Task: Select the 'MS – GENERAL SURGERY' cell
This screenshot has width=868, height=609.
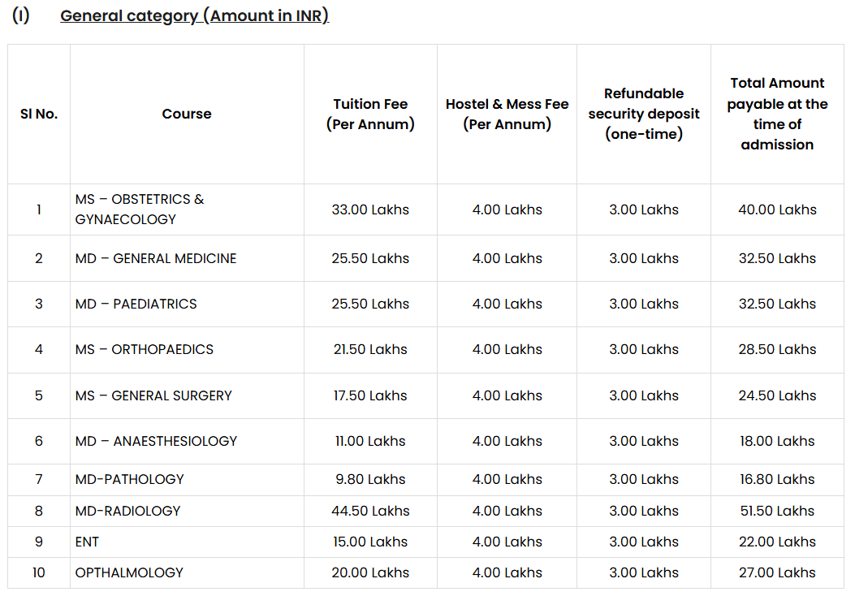Action: point(153,395)
